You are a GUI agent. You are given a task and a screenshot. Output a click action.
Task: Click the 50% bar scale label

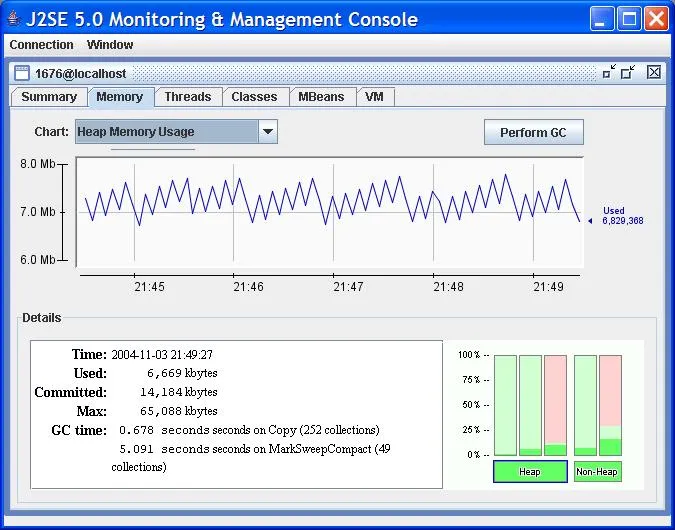click(x=471, y=405)
